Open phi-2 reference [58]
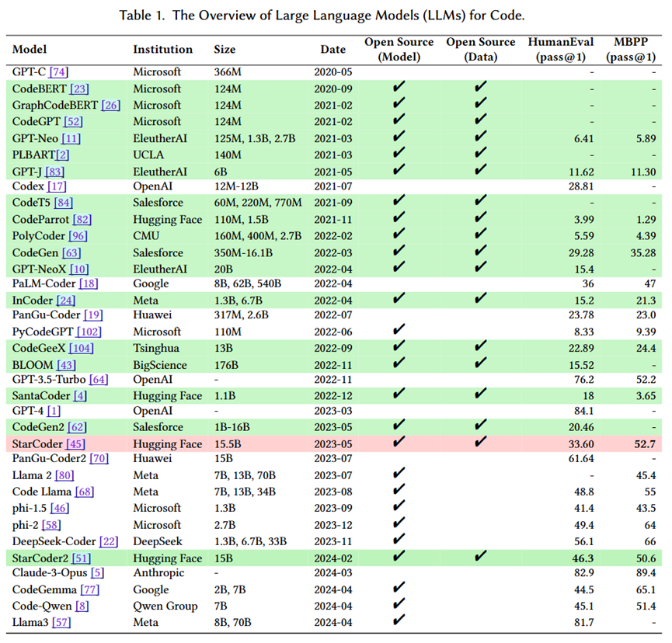Screen dimensions: 672x643 [x=51, y=525]
